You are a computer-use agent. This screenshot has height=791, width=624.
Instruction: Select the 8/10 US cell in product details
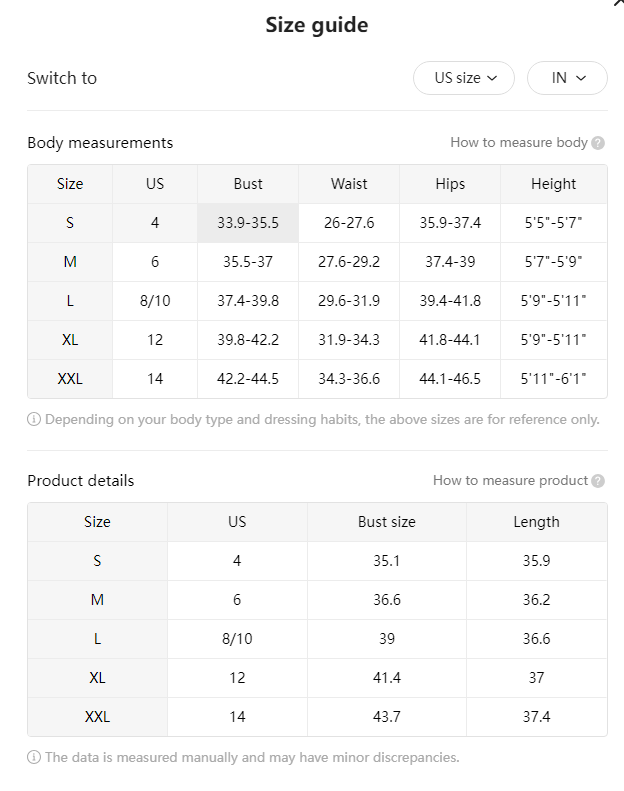click(x=237, y=639)
